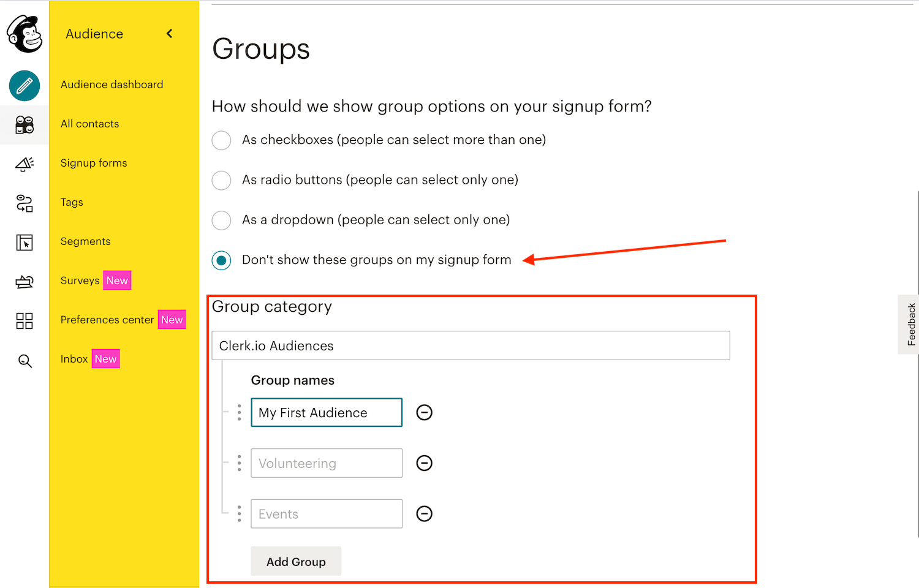Choose the As radio buttons option
919x588 pixels.
[x=221, y=180]
